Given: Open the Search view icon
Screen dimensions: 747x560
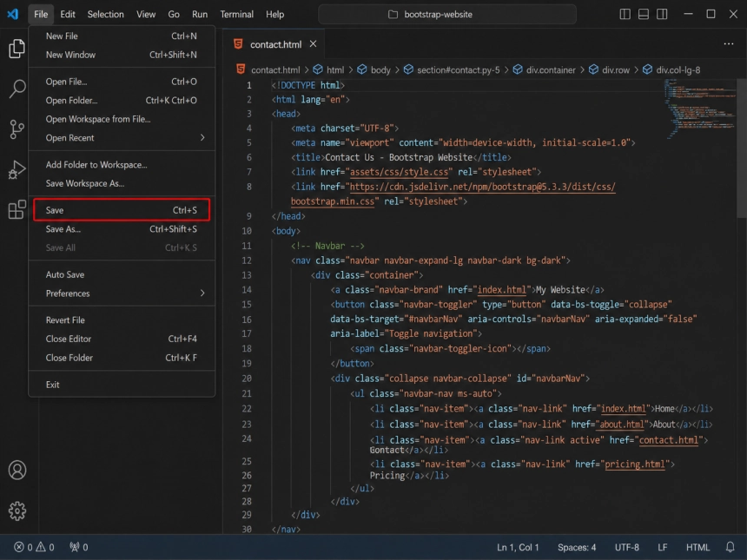Looking at the screenshot, I should click(17, 89).
